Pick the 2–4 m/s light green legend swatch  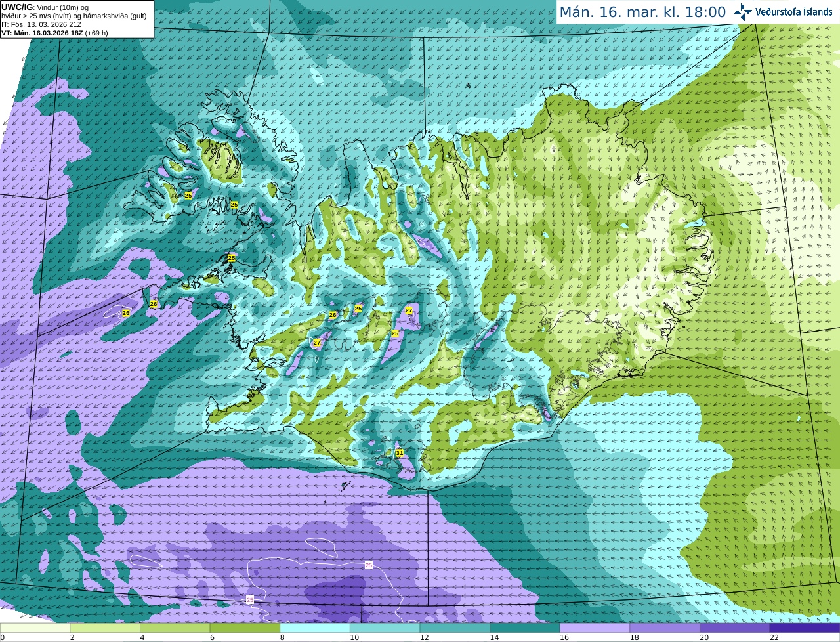click(105, 628)
